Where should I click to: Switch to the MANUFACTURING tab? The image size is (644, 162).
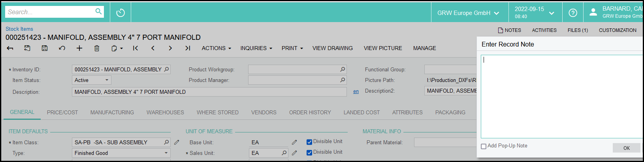(x=112, y=112)
